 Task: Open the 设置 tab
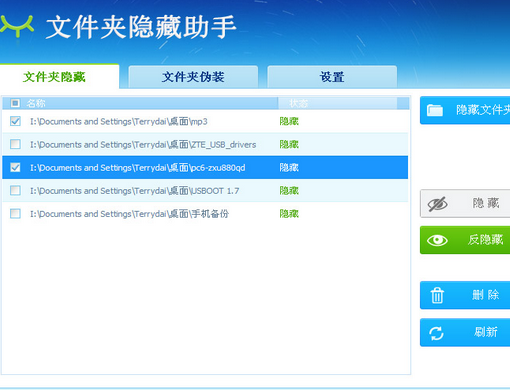(x=332, y=77)
